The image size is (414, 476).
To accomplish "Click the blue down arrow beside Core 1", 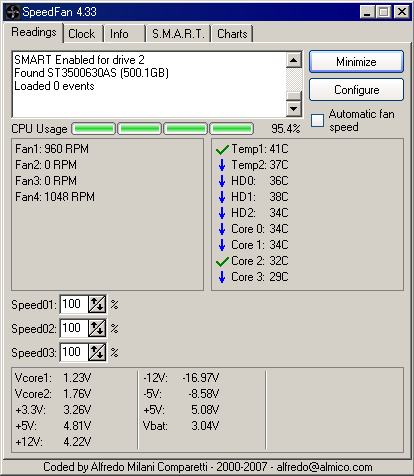I will click(x=222, y=245).
